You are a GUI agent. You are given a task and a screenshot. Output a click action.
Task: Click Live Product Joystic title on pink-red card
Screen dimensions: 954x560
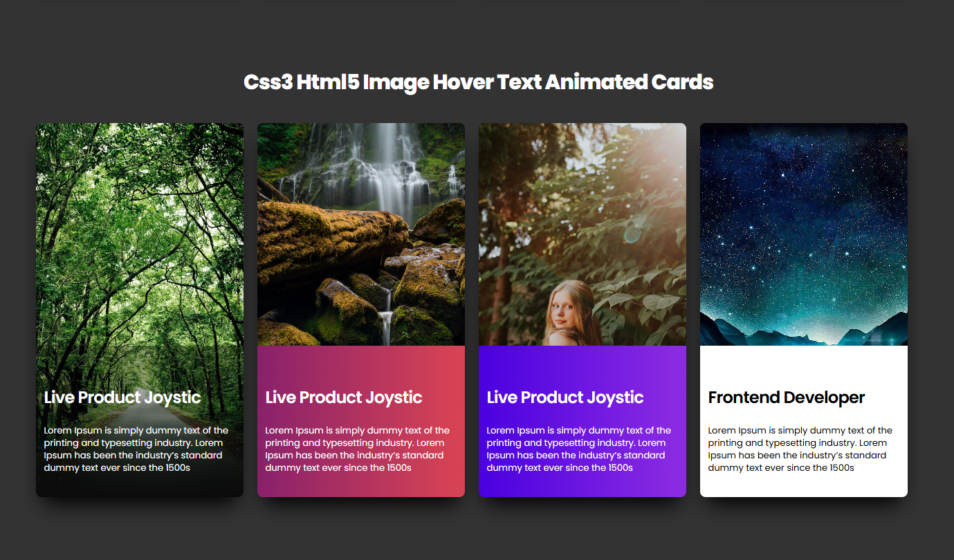coord(344,398)
